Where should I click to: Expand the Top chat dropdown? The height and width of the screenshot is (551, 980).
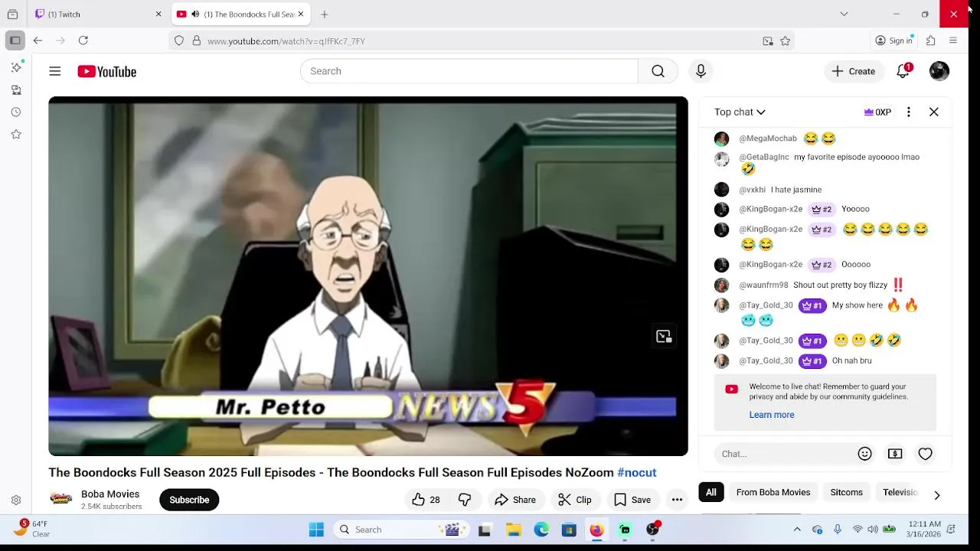click(x=740, y=112)
